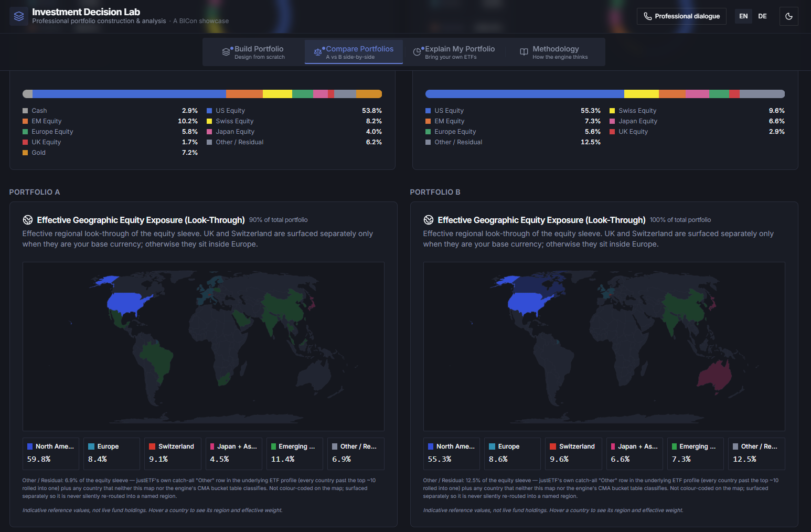Viewport: 811px width, 532px height.
Task: Click the Europe 8.4% tile in Portfolio A
Action: (x=112, y=453)
